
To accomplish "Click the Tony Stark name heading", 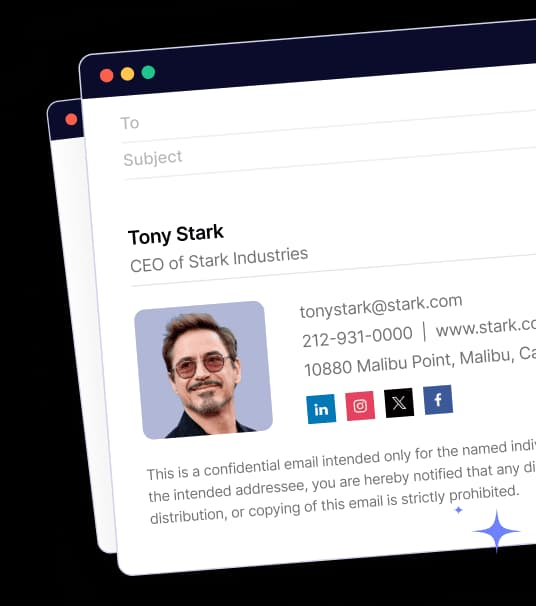I will (176, 235).
